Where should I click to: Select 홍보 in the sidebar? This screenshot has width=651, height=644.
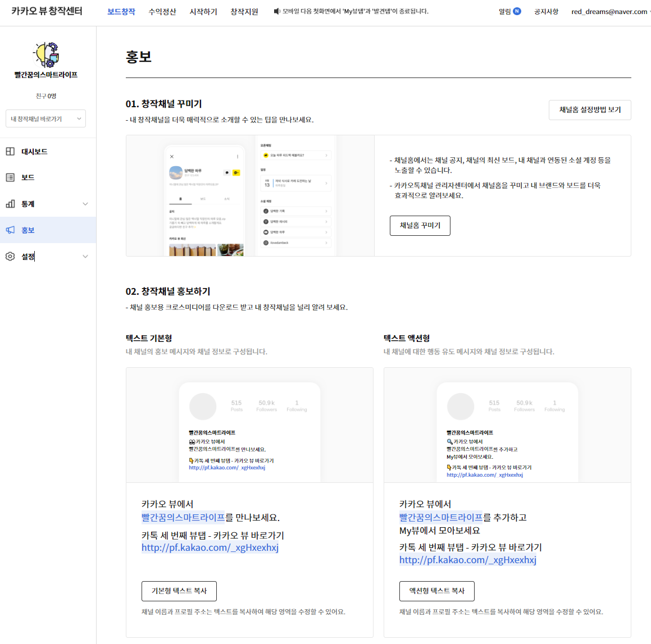[48, 230]
